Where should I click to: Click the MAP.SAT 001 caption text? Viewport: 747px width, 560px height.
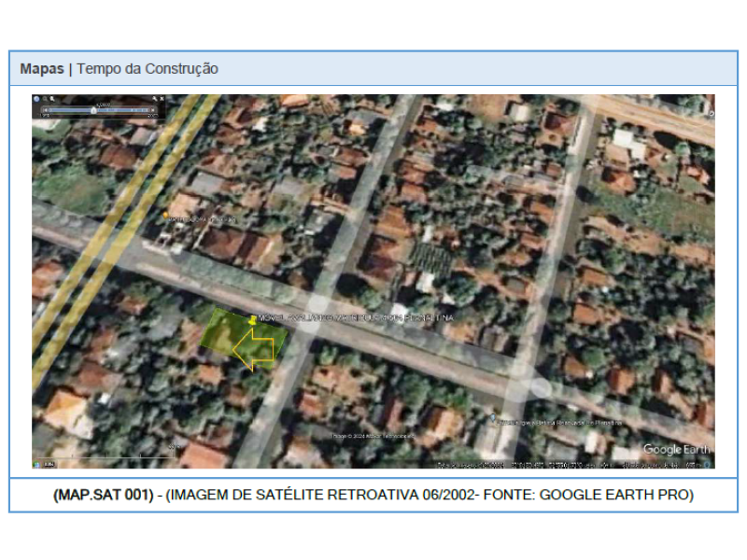103,495
